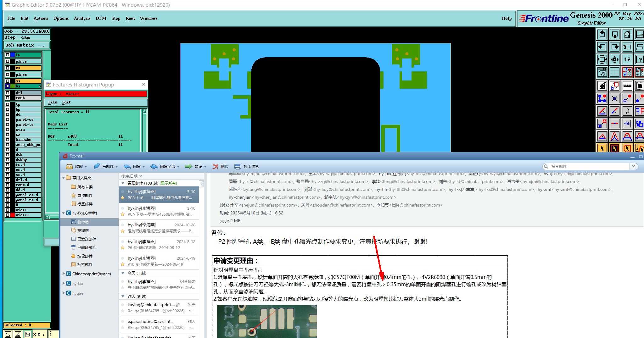Click the rotate arc arrow icon
644x338 pixels.
[x=627, y=111]
